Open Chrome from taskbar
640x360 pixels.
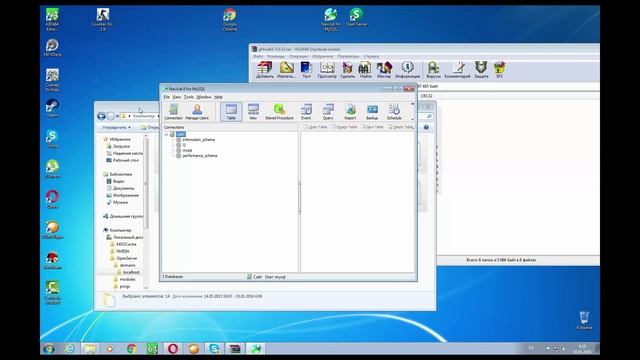131,349
